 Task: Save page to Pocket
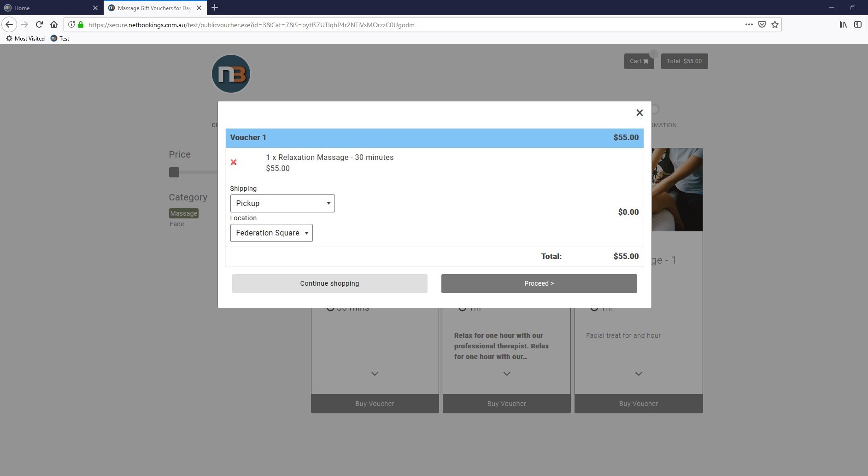click(x=762, y=24)
